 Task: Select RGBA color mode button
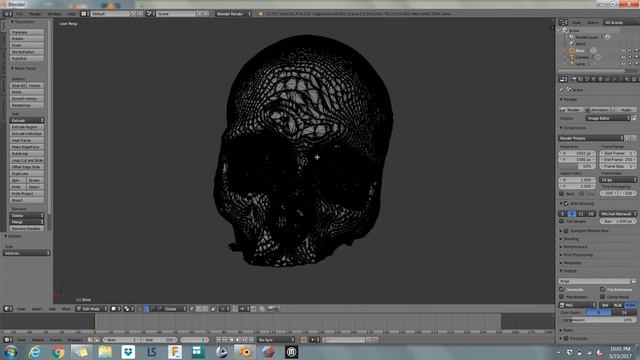click(631, 305)
